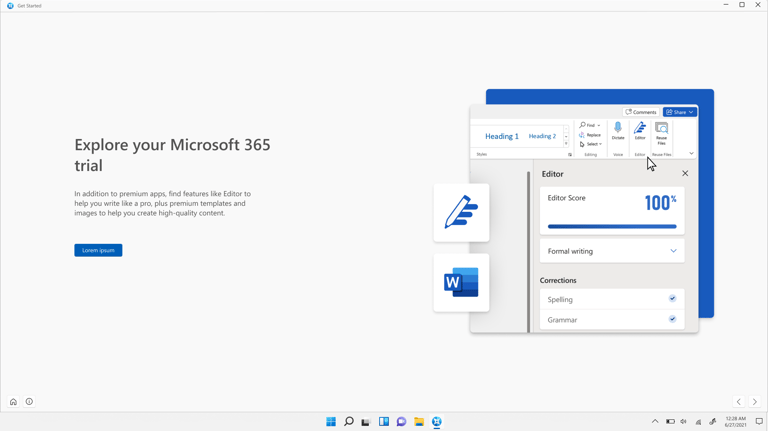Click the Dictate microphone icon
768x431 pixels.
click(618, 131)
